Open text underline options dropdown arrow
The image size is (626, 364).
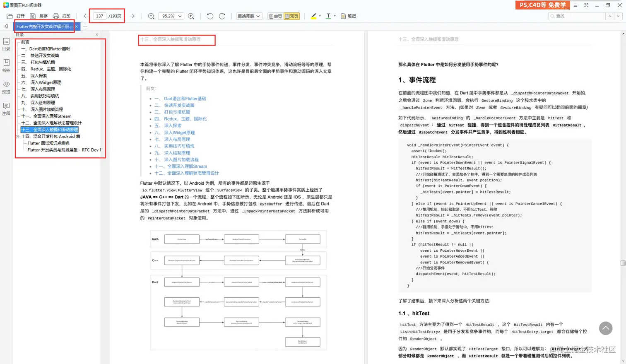coord(335,16)
